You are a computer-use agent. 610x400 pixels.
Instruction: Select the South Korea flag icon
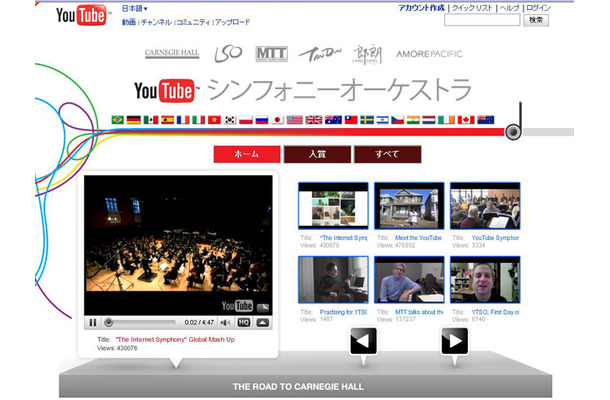point(230,120)
